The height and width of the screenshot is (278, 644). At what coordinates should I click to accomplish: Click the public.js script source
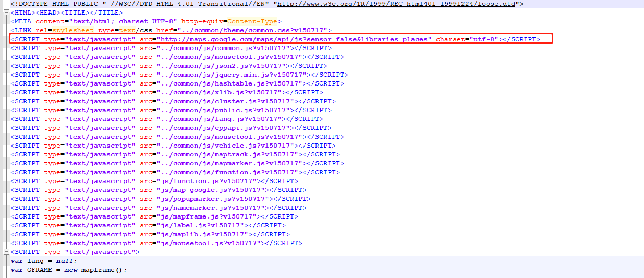click(223, 111)
